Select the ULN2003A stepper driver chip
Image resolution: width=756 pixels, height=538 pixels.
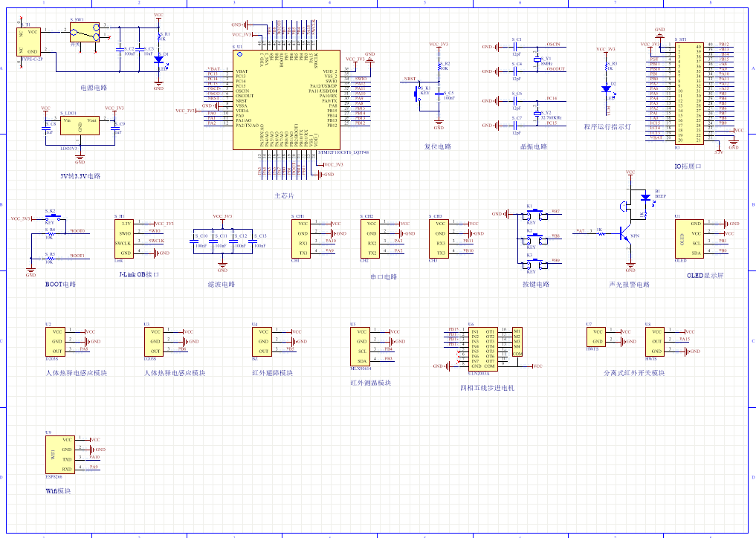point(482,348)
